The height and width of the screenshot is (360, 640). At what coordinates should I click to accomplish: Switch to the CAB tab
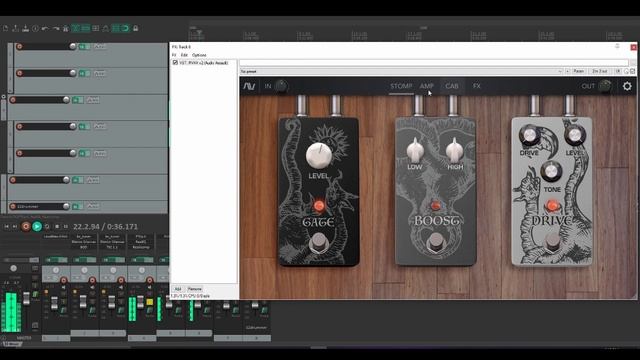point(451,86)
